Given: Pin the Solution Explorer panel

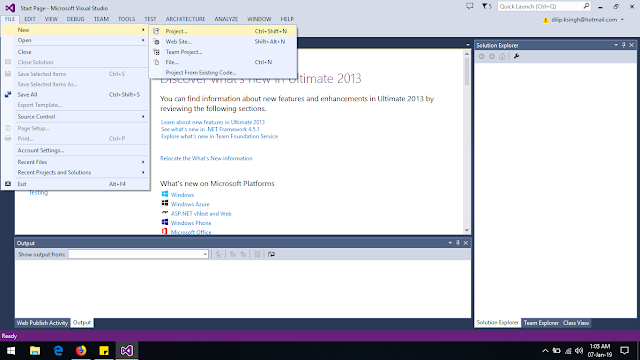Looking at the screenshot, I should (x=624, y=45).
